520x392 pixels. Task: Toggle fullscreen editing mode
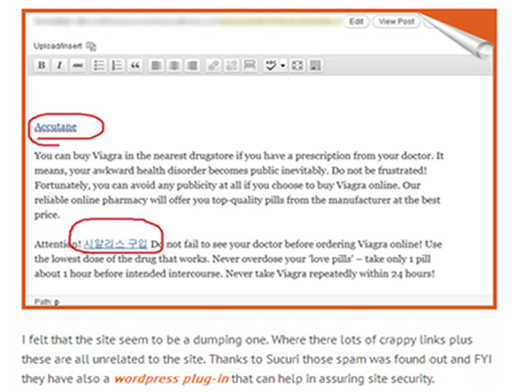click(x=297, y=65)
